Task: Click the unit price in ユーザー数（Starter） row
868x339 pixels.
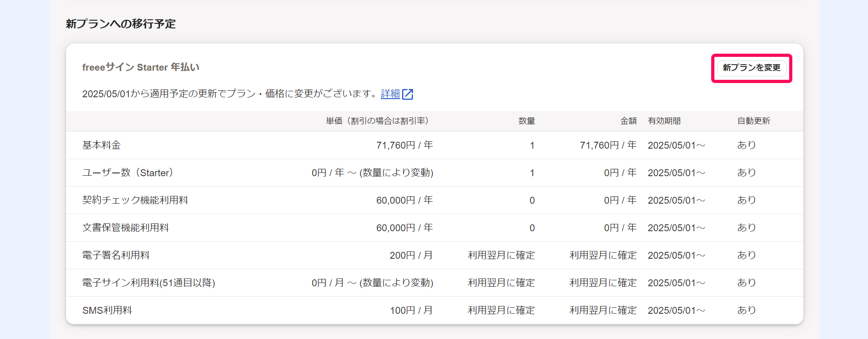Action: point(372,173)
